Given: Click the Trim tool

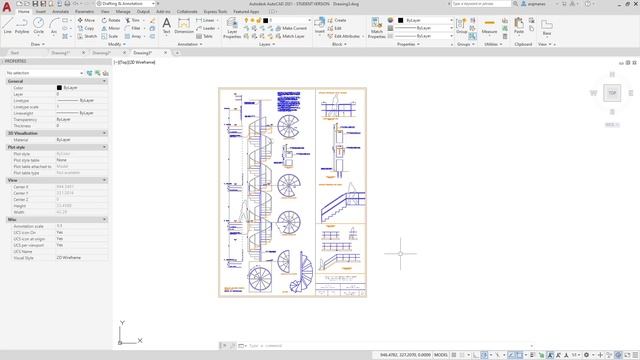Looking at the screenshot, I should click(x=132, y=20).
